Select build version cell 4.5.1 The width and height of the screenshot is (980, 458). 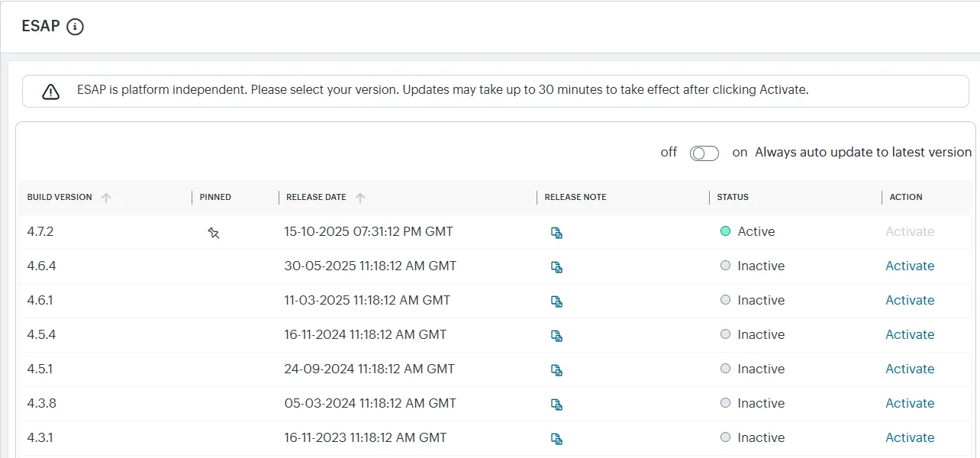pos(40,369)
